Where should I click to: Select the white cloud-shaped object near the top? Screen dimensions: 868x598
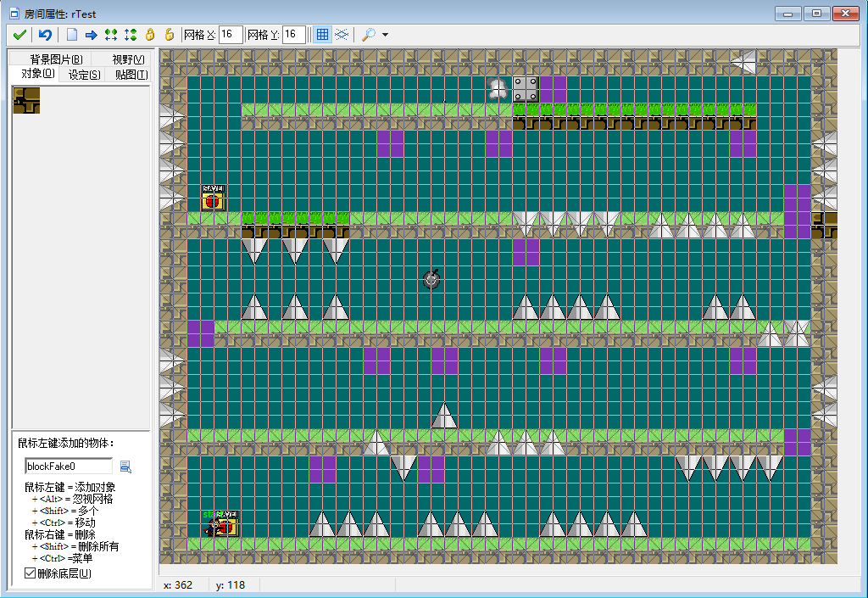coord(498,89)
